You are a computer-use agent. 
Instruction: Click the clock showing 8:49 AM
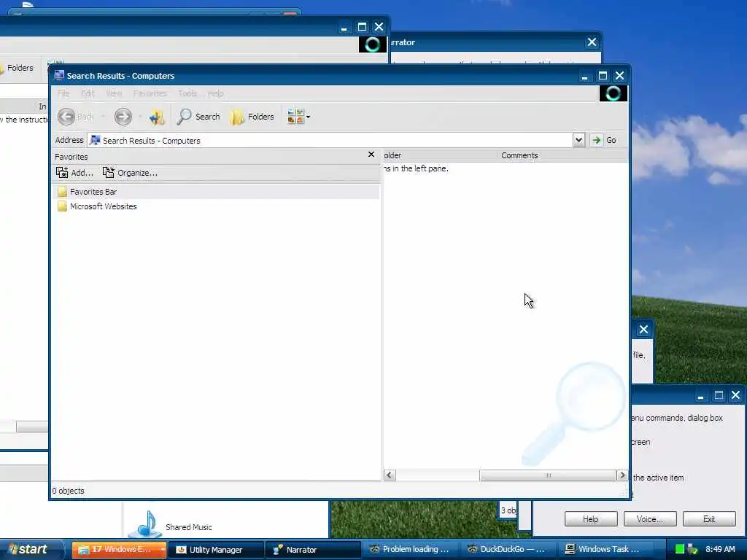[720, 549]
